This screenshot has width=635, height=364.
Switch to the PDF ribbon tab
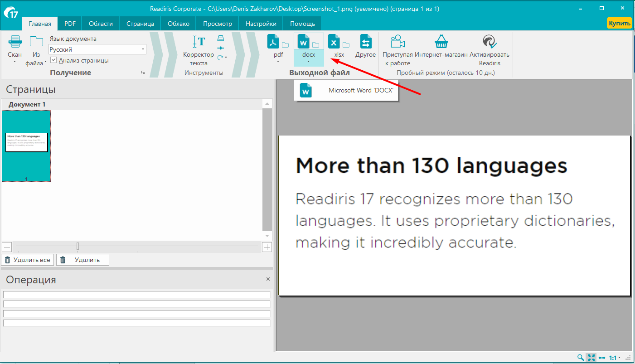click(x=70, y=24)
